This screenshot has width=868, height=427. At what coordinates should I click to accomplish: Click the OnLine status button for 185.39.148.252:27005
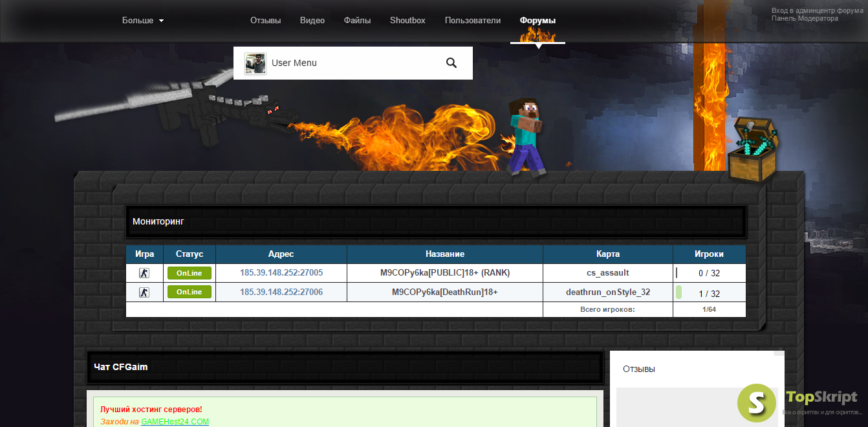pyautogui.click(x=190, y=273)
